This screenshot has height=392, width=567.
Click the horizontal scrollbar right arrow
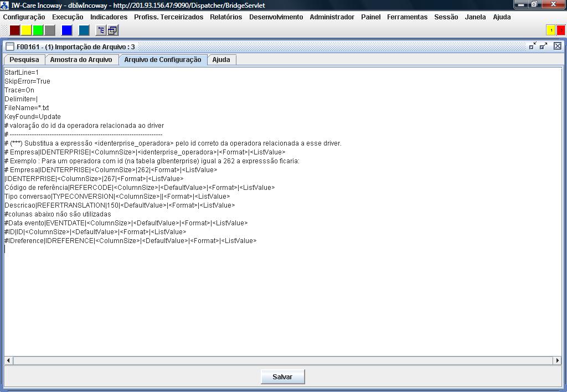point(557,360)
